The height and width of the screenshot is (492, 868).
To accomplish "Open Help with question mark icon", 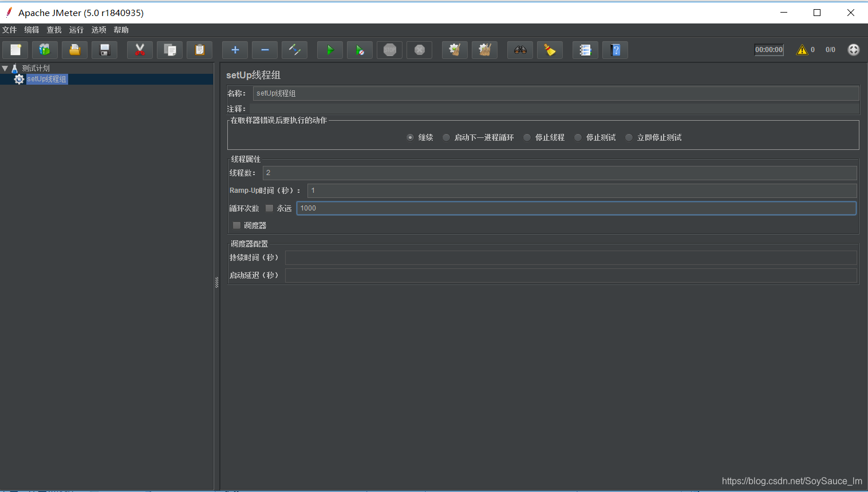I will tap(616, 50).
